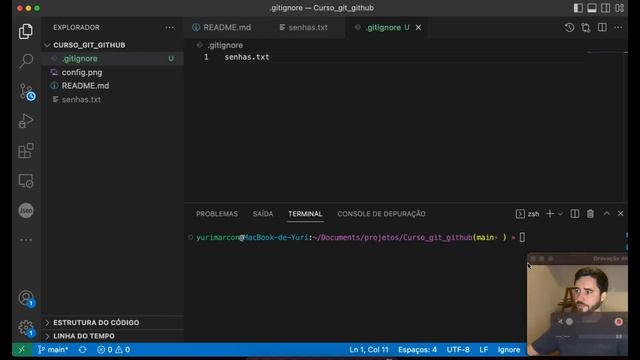The height and width of the screenshot is (360, 640).
Task: Kill terminal with trash icon
Action: coord(590,213)
